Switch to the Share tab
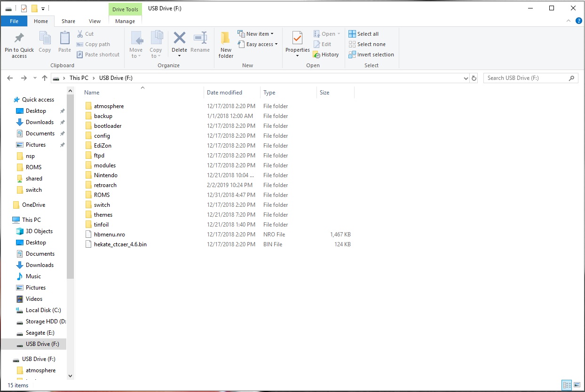585x392 pixels. tap(68, 21)
